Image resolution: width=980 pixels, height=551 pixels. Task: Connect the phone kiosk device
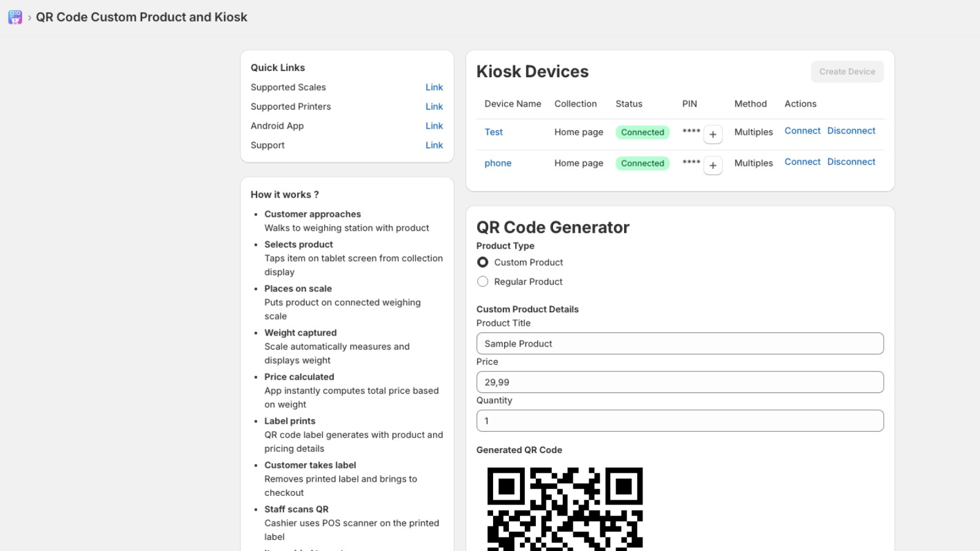tap(802, 162)
